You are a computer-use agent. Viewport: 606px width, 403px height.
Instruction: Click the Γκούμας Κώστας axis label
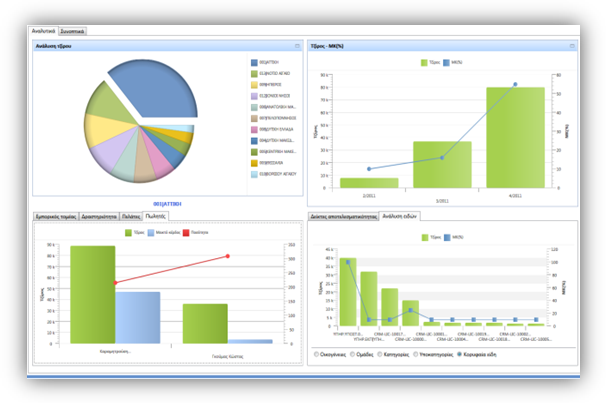point(228,357)
